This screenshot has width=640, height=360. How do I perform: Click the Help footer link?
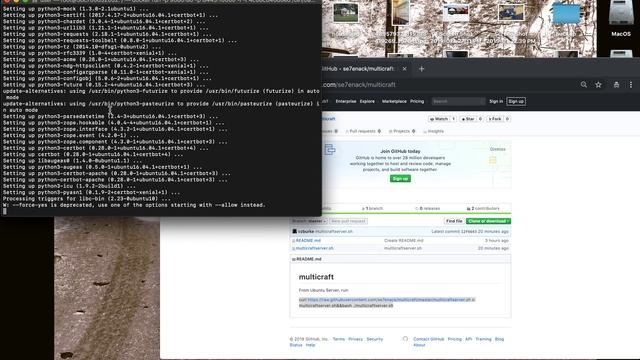point(310,345)
